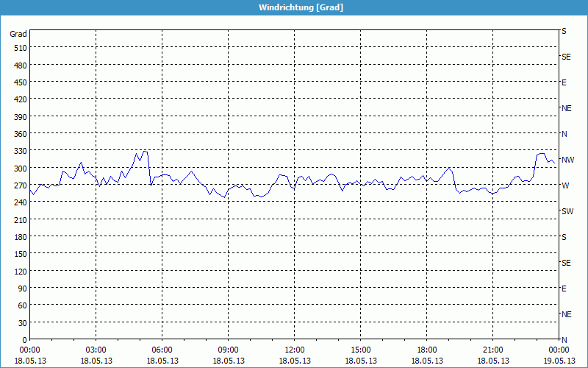588x368 pixels.
Task: Select the 21:00 time axis label
Action: [x=492, y=350]
